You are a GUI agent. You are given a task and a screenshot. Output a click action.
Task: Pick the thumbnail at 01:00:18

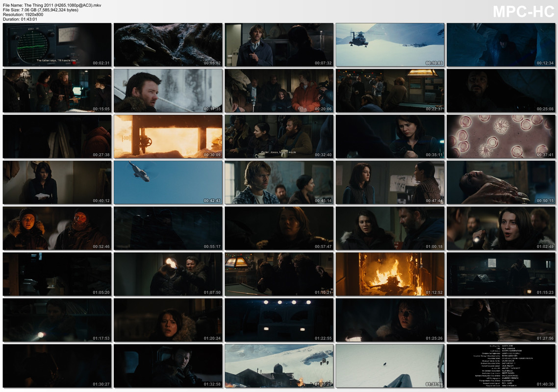pyautogui.click(x=390, y=228)
